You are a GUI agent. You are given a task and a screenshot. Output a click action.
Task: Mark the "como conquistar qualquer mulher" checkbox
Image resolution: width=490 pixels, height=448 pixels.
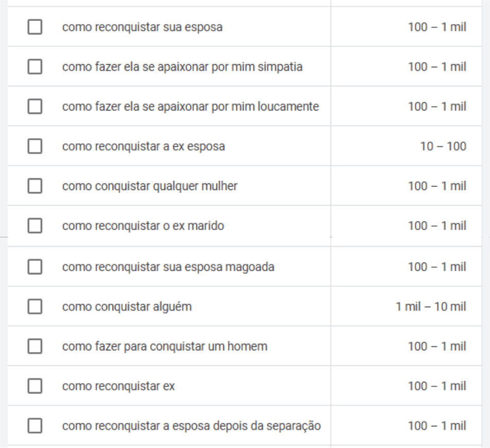click(x=34, y=186)
